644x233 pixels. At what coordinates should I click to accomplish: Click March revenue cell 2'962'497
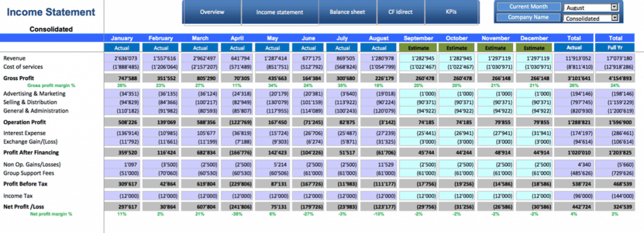(x=200, y=59)
